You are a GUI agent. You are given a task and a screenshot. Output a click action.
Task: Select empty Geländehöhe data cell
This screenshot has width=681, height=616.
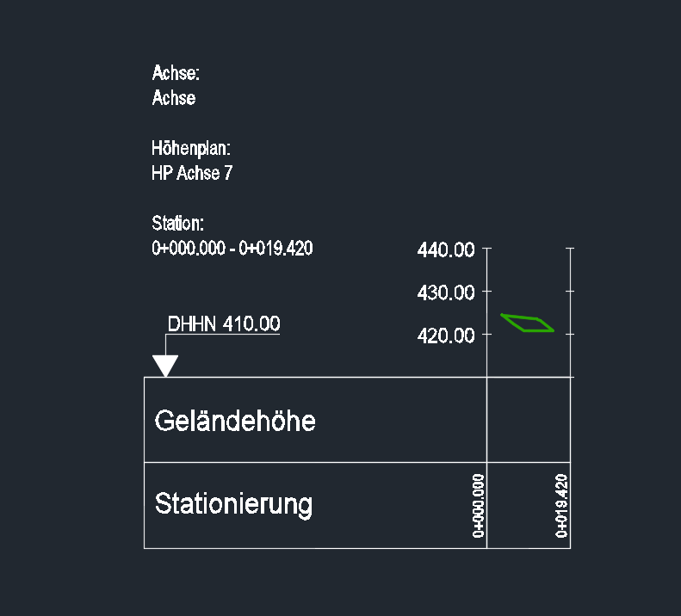(529, 420)
